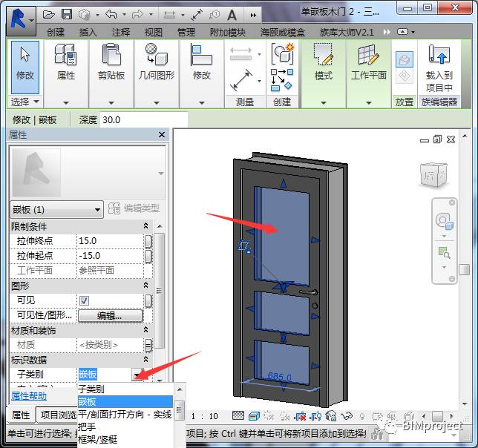This screenshot has width=478, height=448.
Task: Open the 注释 ribbon tab
Action: [121, 32]
